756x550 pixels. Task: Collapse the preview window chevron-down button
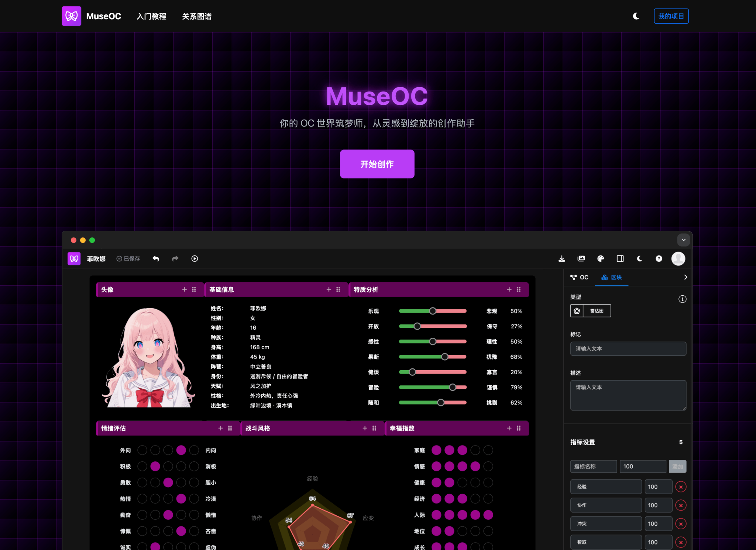683,240
